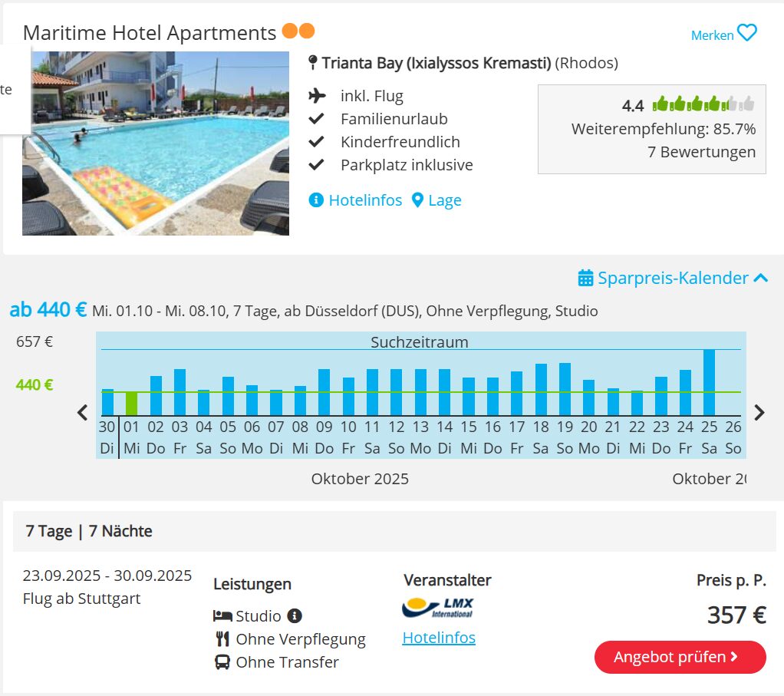
Task: Select the price bar for 30 Di
Action: (x=107, y=402)
